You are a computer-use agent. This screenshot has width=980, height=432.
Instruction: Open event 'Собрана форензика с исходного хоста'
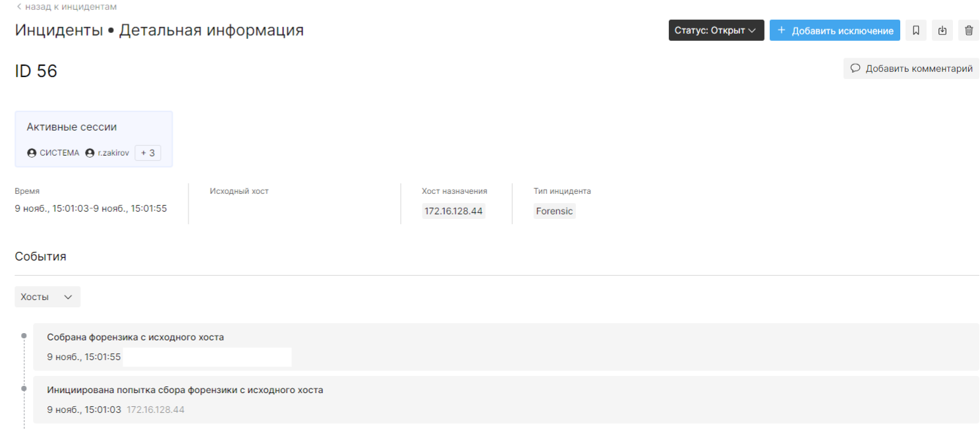click(x=506, y=347)
